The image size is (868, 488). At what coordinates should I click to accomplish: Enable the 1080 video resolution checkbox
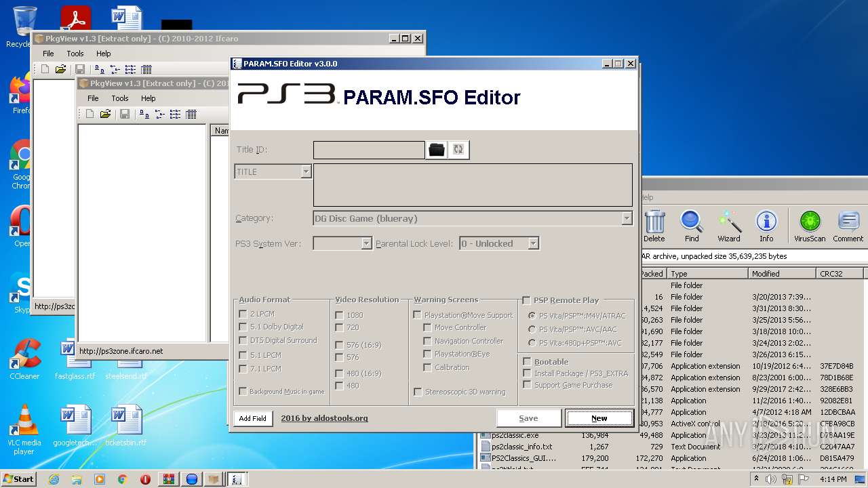(339, 315)
